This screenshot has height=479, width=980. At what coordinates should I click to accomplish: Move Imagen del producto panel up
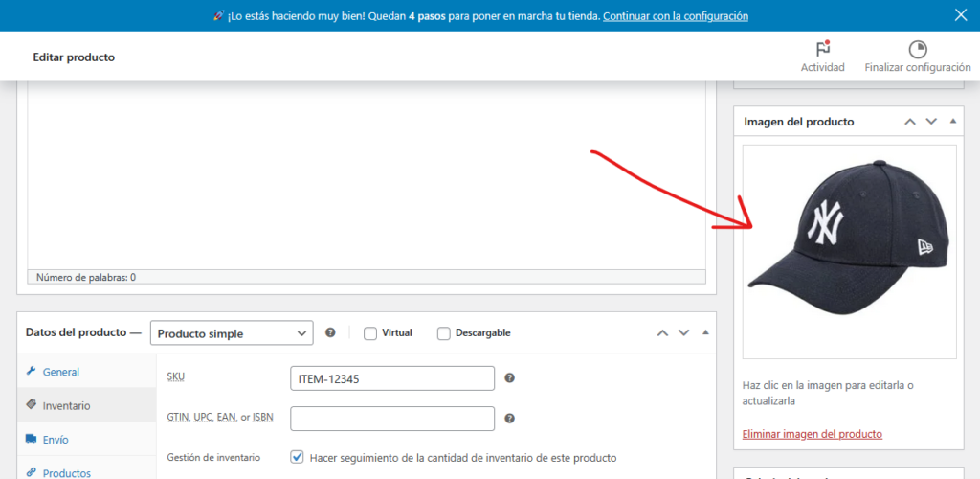(910, 122)
